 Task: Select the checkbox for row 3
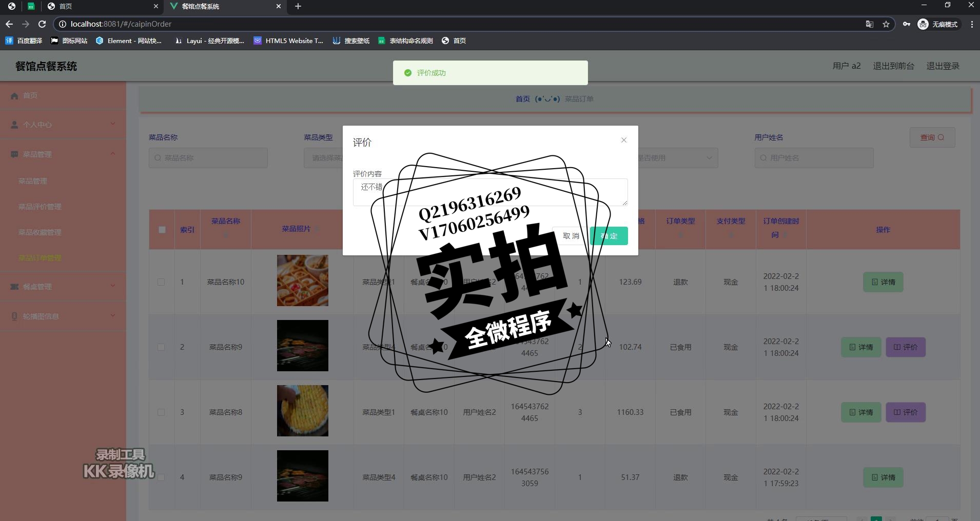pos(161,412)
